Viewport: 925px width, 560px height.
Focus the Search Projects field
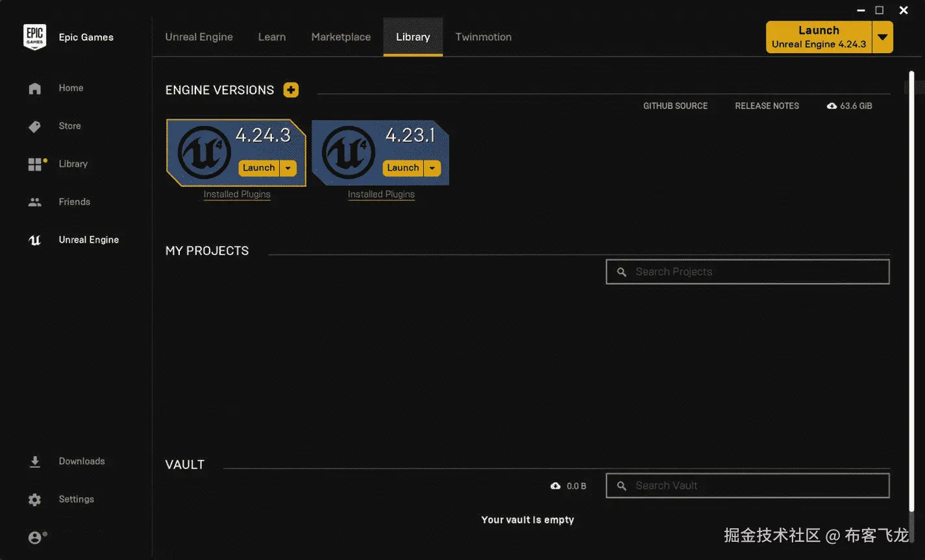pyautogui.click(x=748, y=272)
